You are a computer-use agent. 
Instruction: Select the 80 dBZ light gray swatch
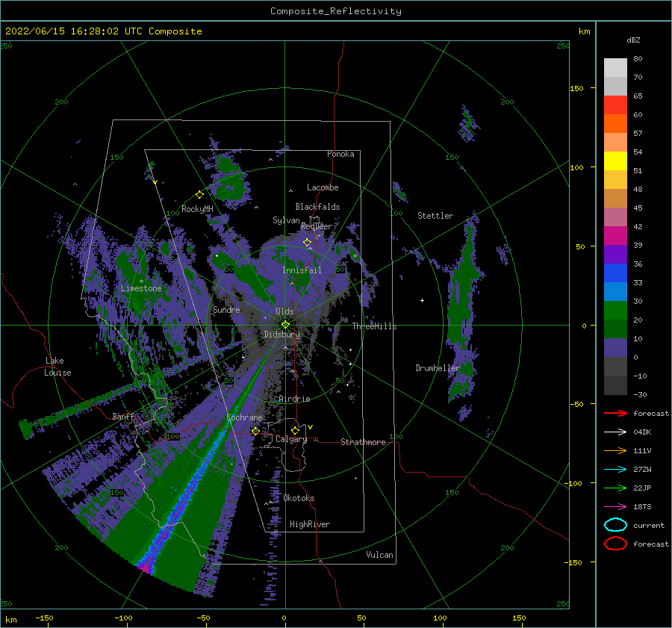[615, 67]
